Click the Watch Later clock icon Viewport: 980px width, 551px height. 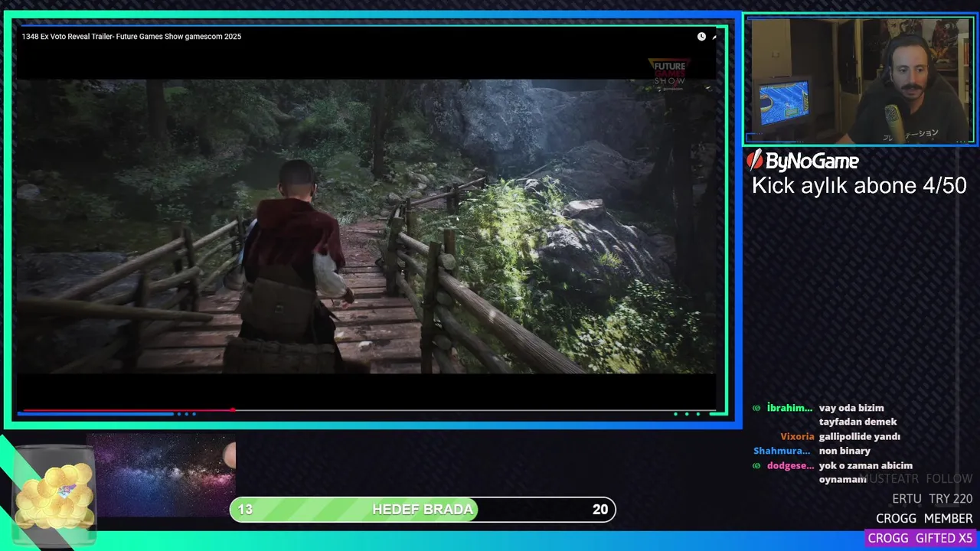pyautogui.click(x=701, y=37)
